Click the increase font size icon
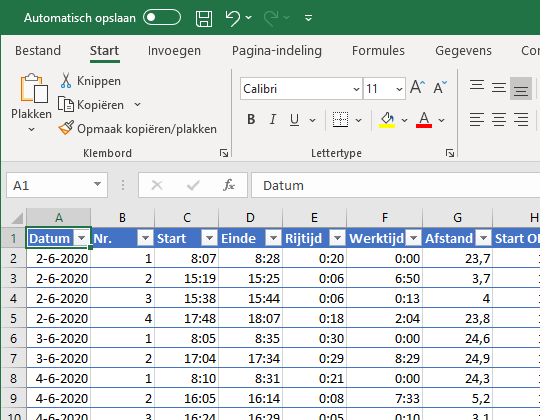This screenshot has width=540, height=420. (x=417, y=87)
